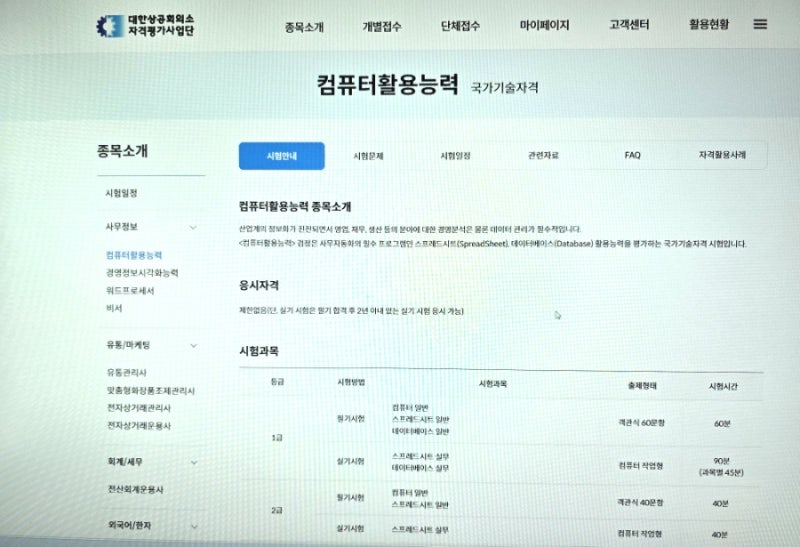Click the 출제형태 table column header
Screen dimensions: 800x547
[642, 386]
